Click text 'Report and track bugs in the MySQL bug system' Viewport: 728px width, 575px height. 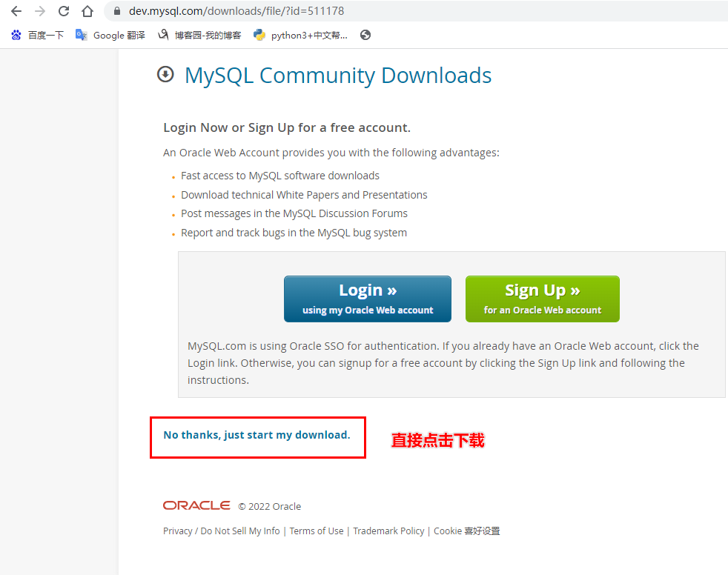point(294,233)
